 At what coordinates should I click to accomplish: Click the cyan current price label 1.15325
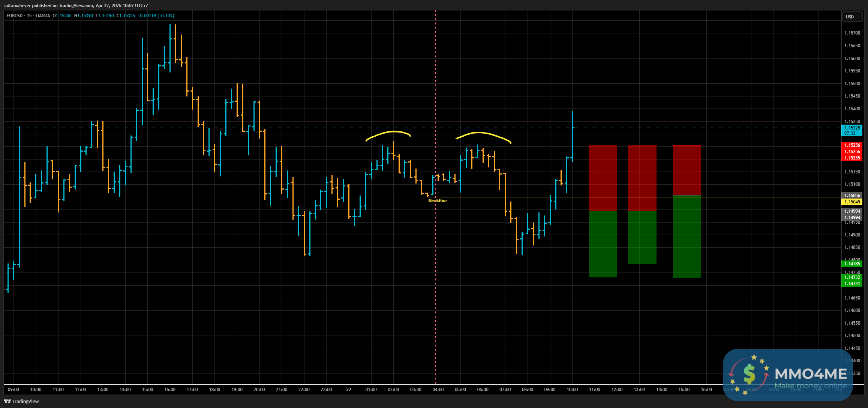click(852, 128)
